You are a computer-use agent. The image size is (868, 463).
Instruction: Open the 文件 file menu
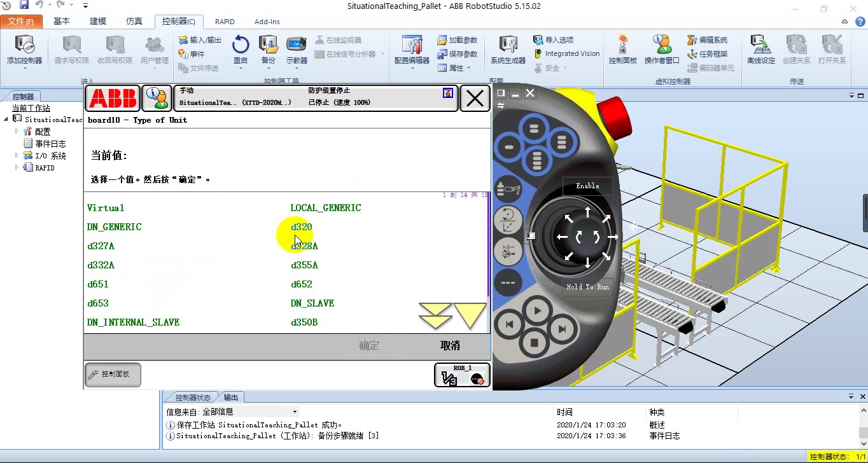click(21, 21)
